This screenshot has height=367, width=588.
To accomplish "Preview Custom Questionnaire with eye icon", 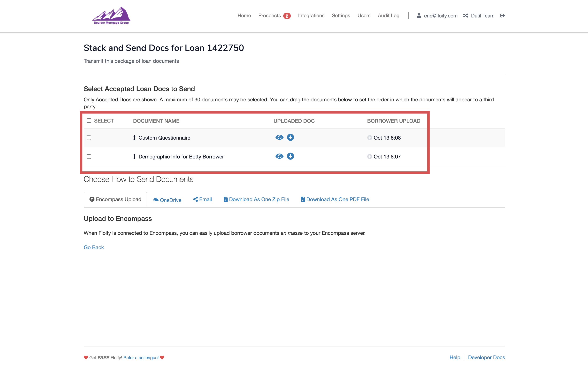I will click(x=279, y=137).
